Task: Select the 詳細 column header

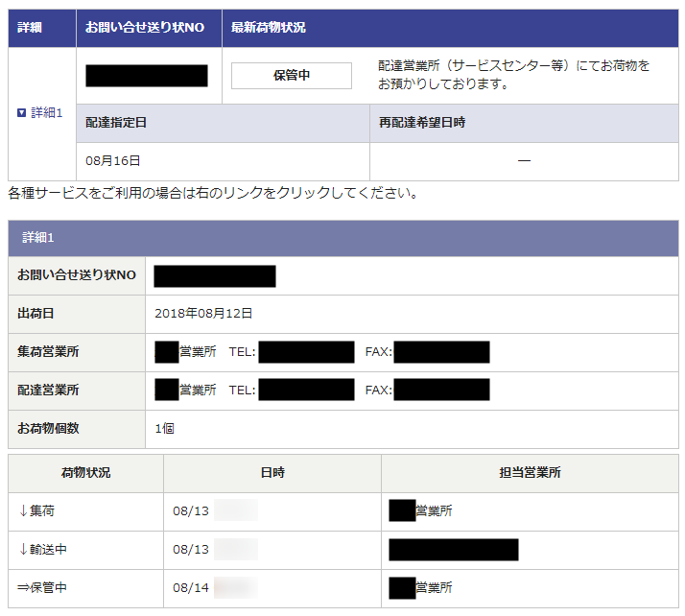Action: click(30, 28)
